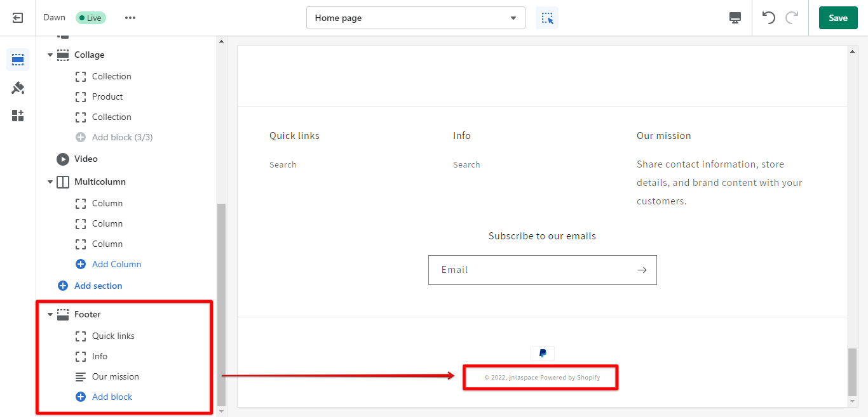
Task: Select the Quick links block under Footer
Action: pos(113,336)
